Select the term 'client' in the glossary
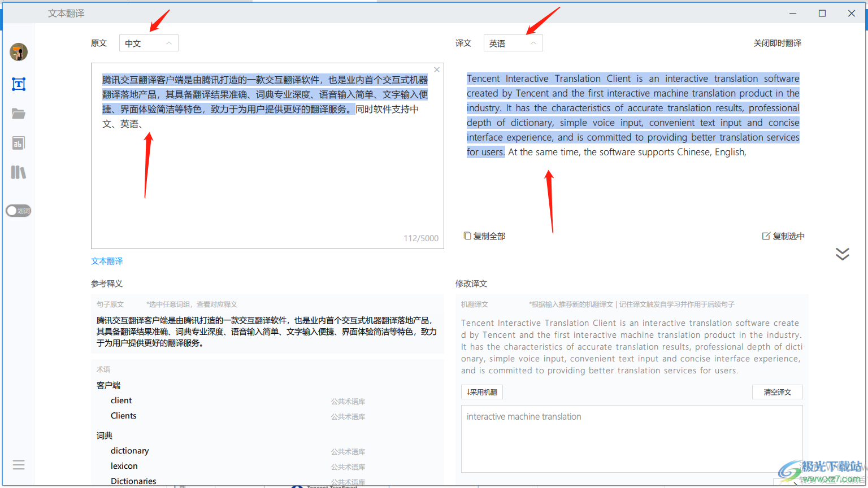Image resolution: width=868 pixels, height=488 pixels. [121, 400]
